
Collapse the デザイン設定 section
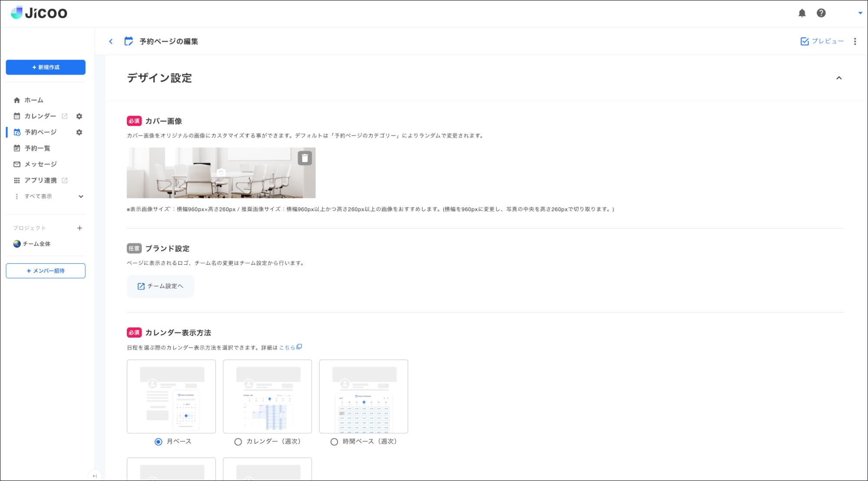tap(838, 78)
